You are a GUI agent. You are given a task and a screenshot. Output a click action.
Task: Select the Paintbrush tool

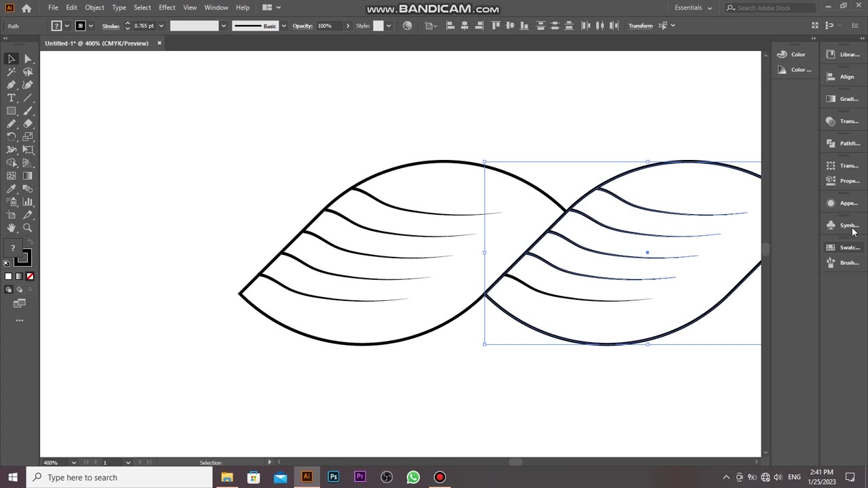coord(28,111)
